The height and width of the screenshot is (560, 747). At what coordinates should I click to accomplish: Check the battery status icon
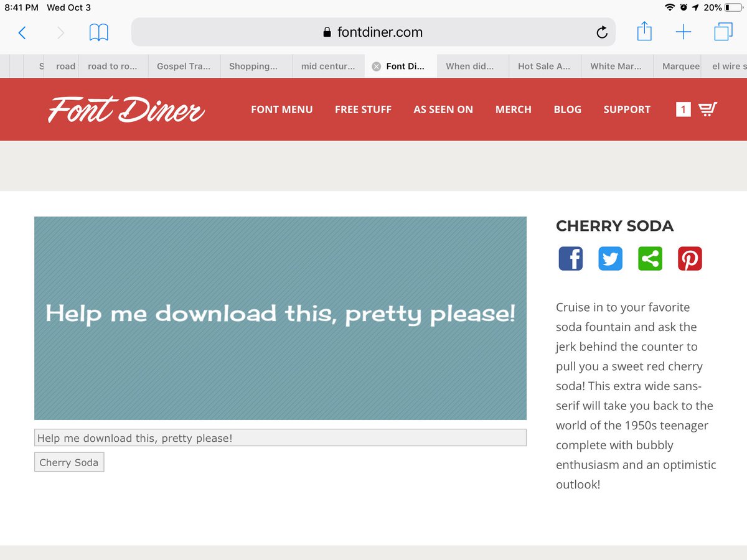pos(733,7)
